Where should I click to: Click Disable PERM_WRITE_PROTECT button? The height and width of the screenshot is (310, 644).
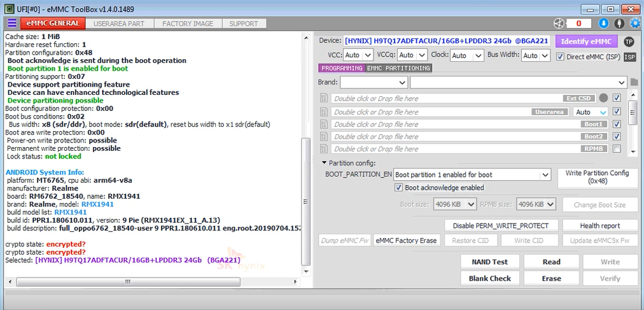[x=501, y=225]
